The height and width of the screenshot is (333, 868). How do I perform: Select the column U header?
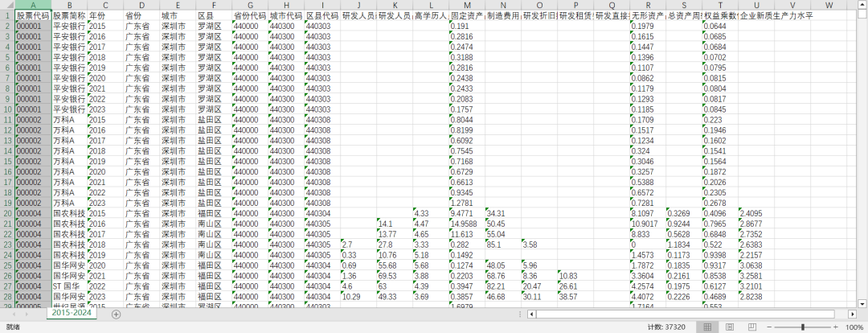pyautogui.click(x=756, y=5)
